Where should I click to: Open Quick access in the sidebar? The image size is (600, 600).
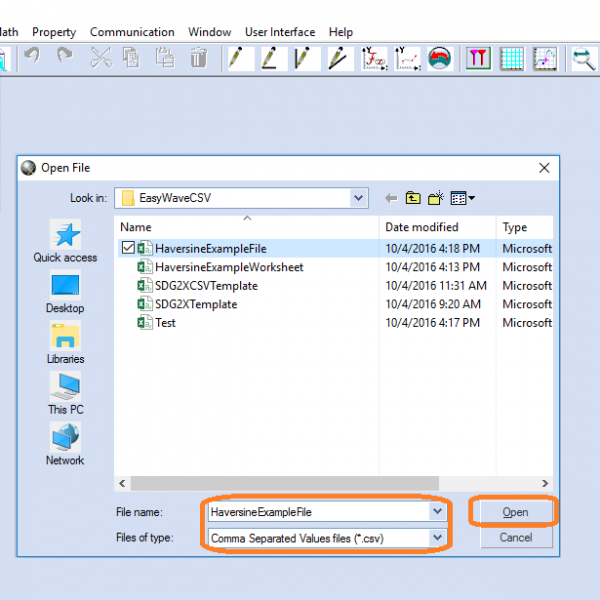(65, 242)
